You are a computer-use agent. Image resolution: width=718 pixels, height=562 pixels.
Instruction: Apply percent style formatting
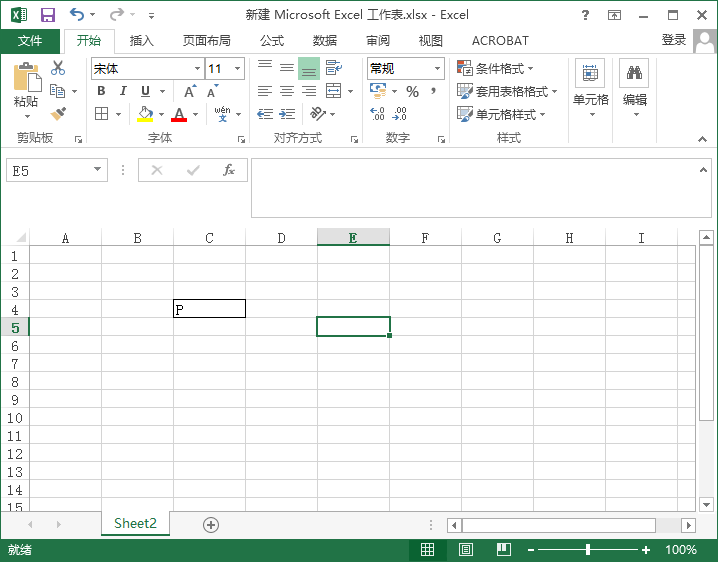pos(412,91)
